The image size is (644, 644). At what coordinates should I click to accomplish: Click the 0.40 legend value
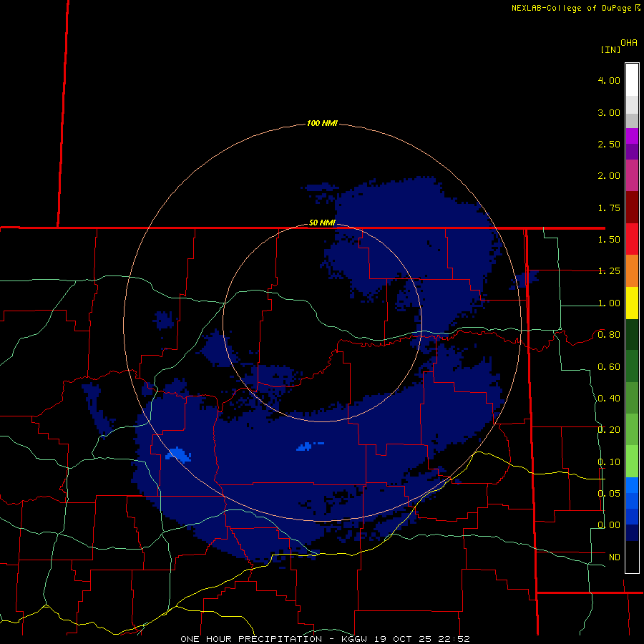609,399
